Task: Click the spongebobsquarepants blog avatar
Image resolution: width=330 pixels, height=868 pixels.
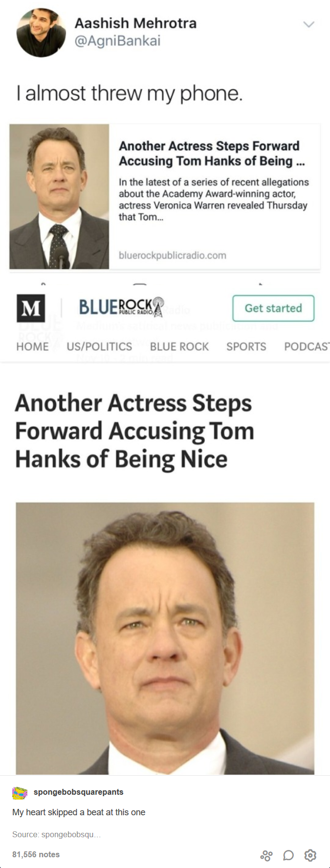Action: point(20,793)
